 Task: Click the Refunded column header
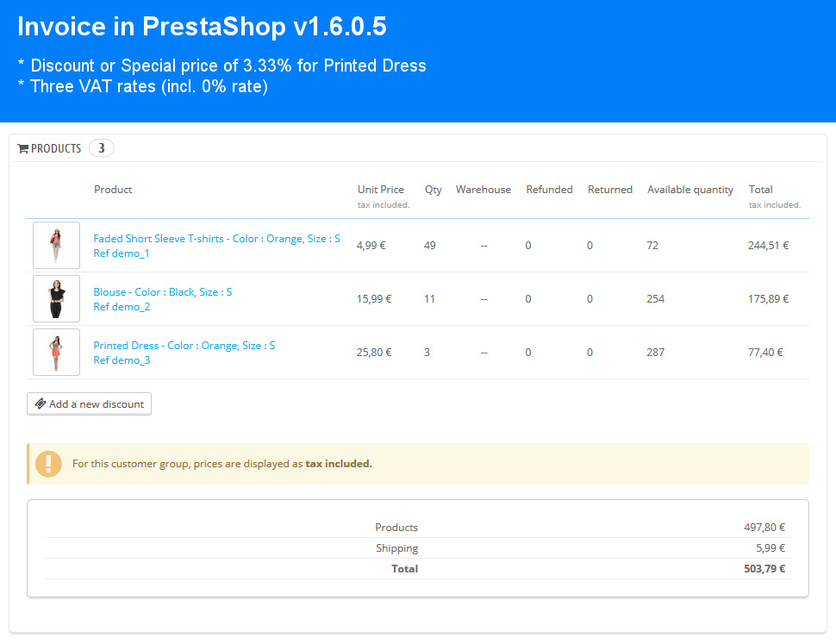coord(549,190)
